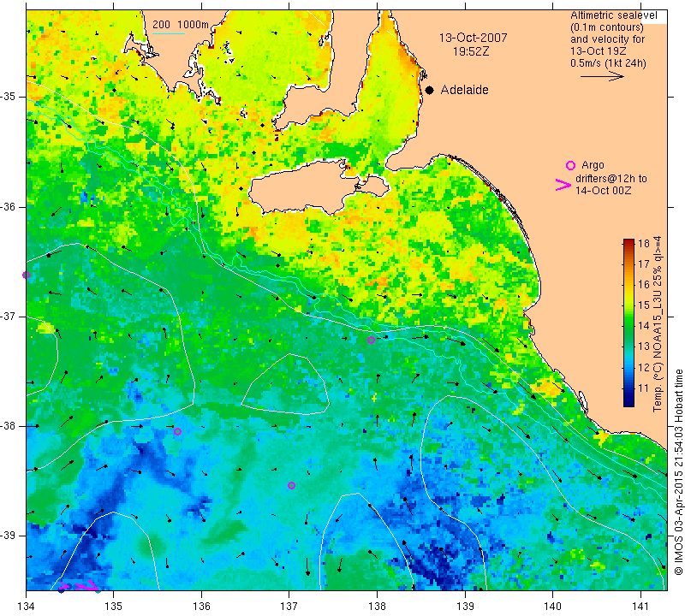Click the -38 latitude axis label
Screen dimensions: 685x616
[x=8, y=426]
